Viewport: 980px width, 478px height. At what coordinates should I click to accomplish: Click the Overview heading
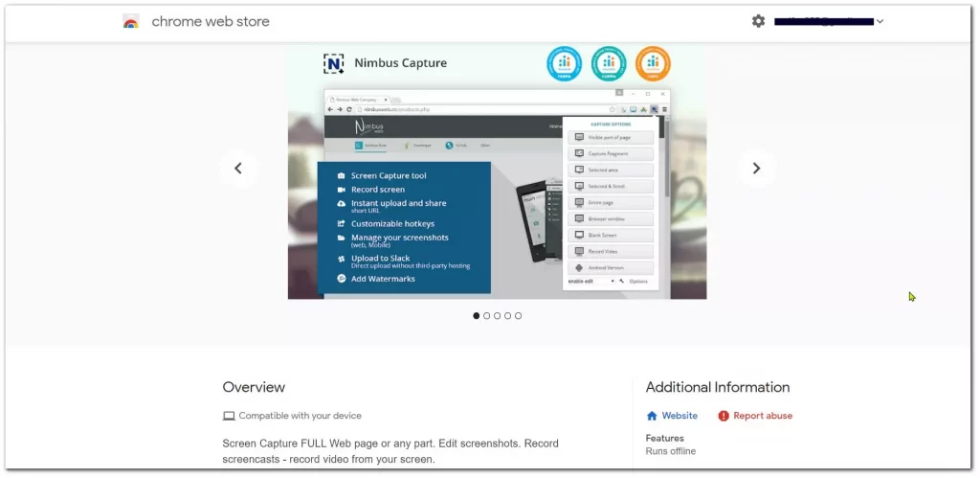[x=254, y=387]
